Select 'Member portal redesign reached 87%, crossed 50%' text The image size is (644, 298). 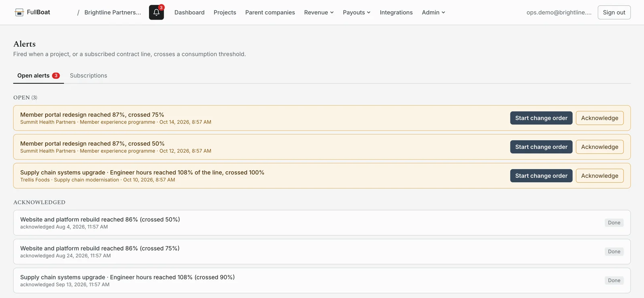92,144
